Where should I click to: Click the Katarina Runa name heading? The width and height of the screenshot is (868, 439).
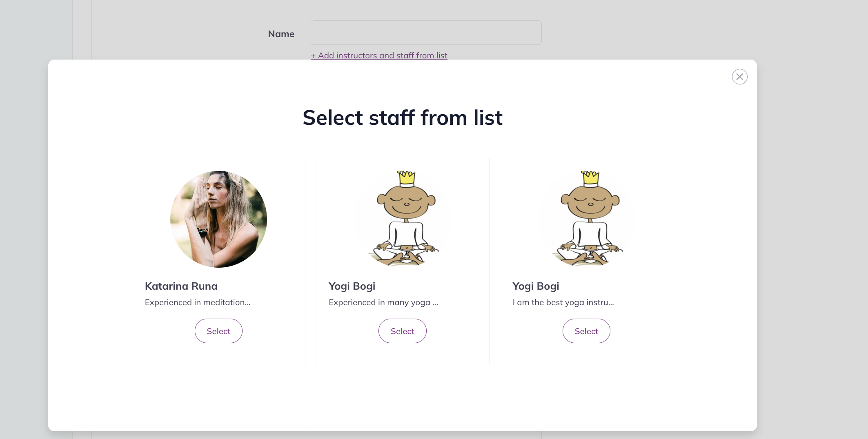pos(181,286)
